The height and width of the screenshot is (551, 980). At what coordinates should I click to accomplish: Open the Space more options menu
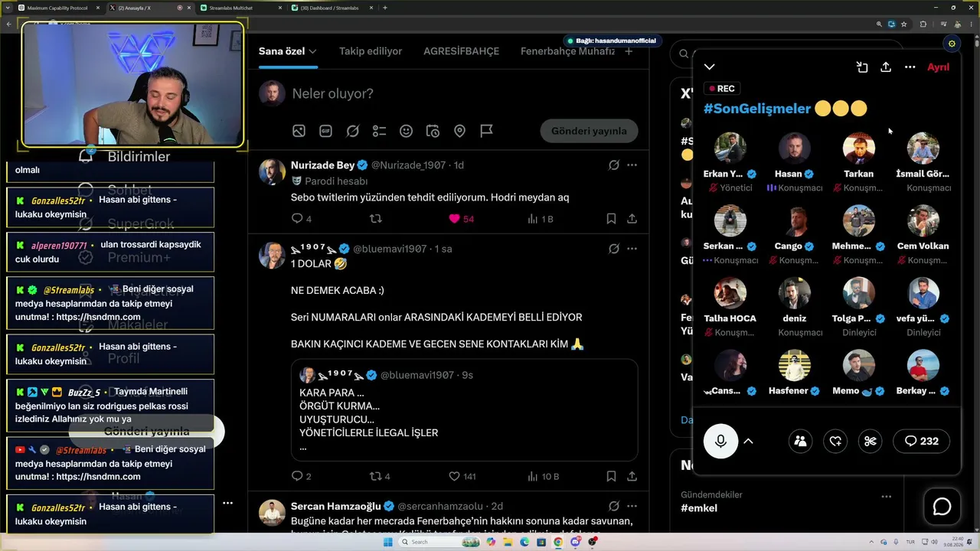(910, 67)
